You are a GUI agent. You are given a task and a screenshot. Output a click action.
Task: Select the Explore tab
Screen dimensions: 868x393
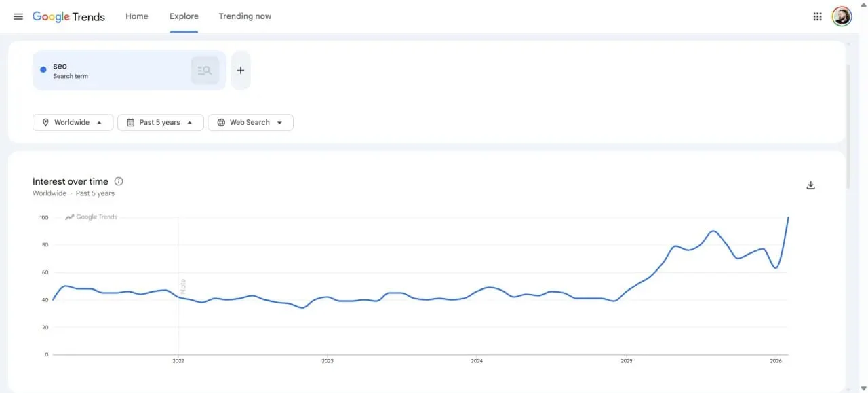184,16
